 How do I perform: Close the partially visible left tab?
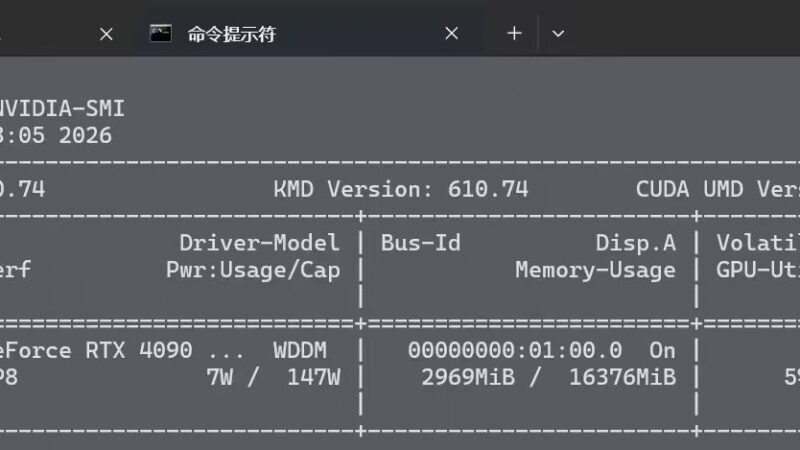pyautogui.click(x=106, y=34)
